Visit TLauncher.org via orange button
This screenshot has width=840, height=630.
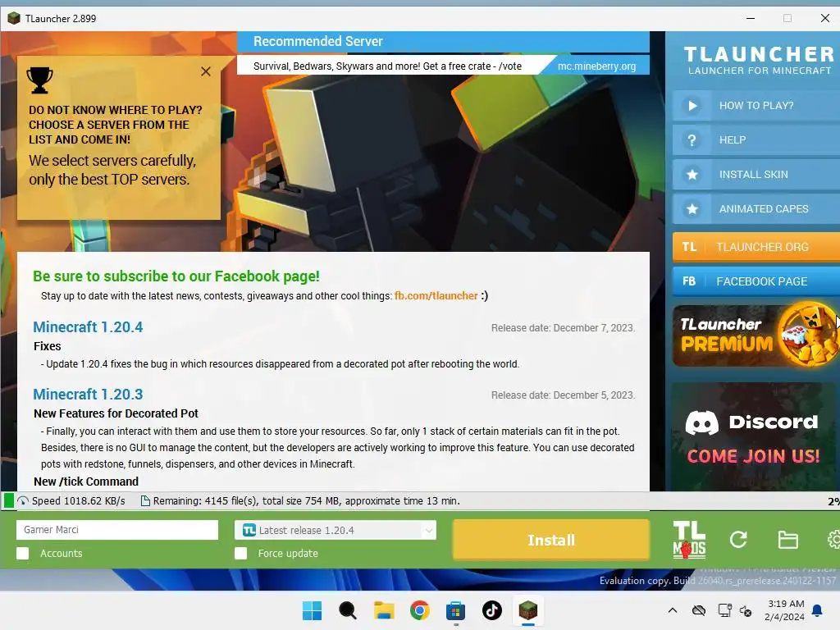[x=756, y=247]
